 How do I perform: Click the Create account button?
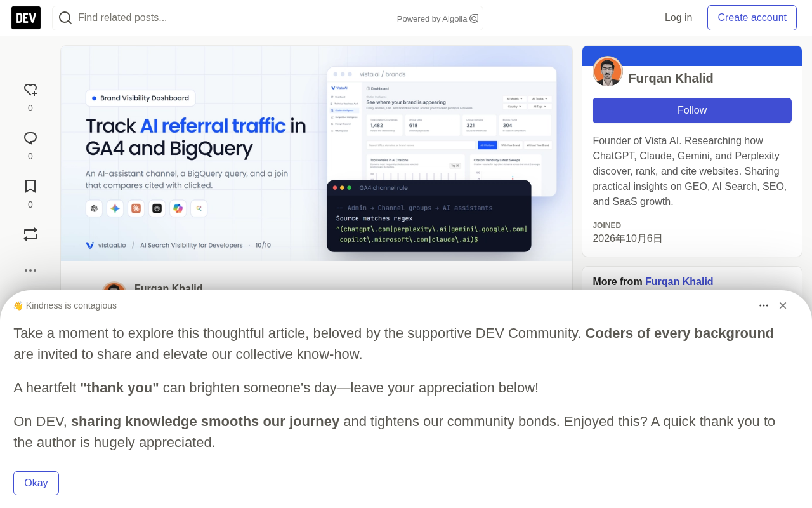click(x=752, y=18)
